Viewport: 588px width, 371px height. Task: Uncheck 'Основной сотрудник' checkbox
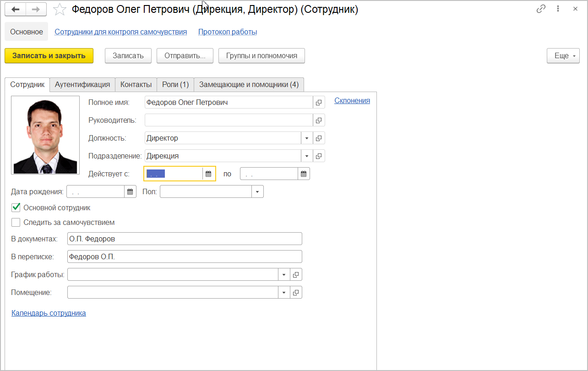[x=16, y=208]
